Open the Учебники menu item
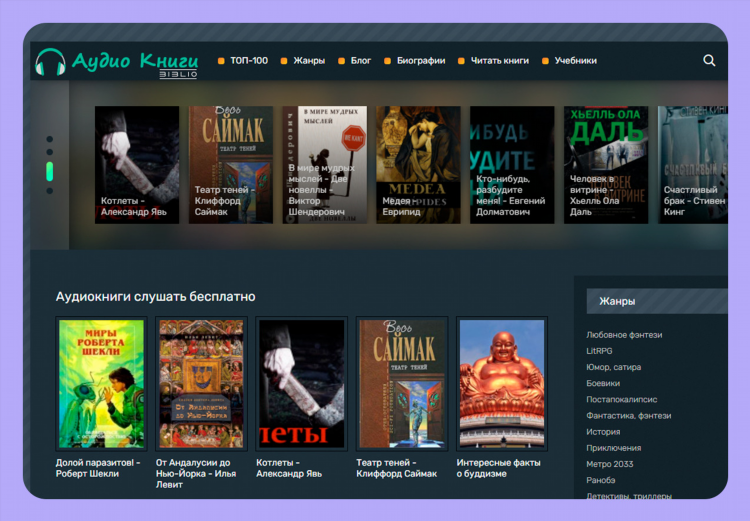750x521 pixels. coord(575,61)
